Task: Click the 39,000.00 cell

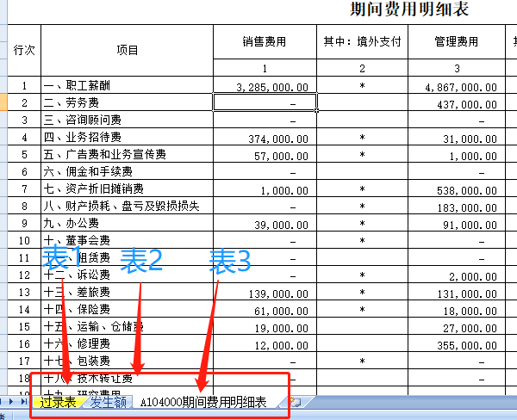Action: coord(265,223)
